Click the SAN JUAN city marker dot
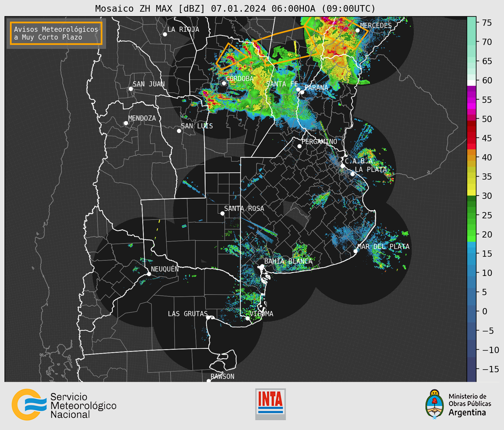504x430 pixels. pos(131,89)
